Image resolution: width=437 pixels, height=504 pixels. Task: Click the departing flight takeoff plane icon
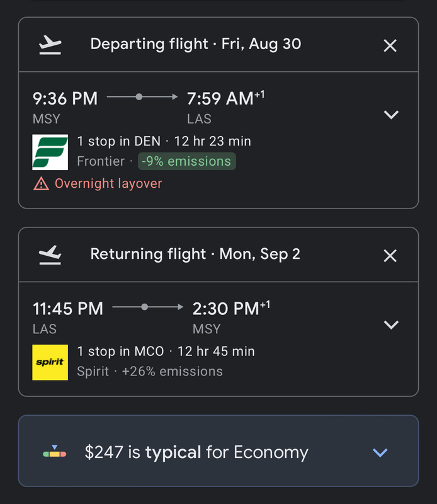[50, 44]
